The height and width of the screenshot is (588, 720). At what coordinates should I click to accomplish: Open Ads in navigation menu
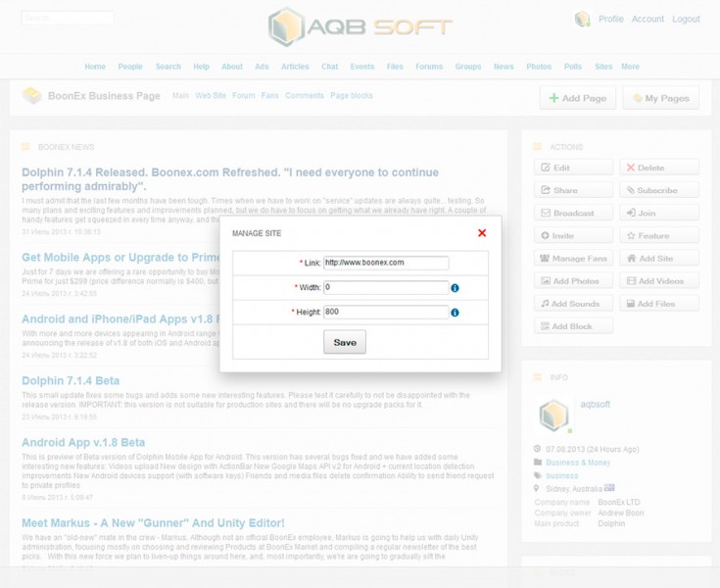click(262, 67)
